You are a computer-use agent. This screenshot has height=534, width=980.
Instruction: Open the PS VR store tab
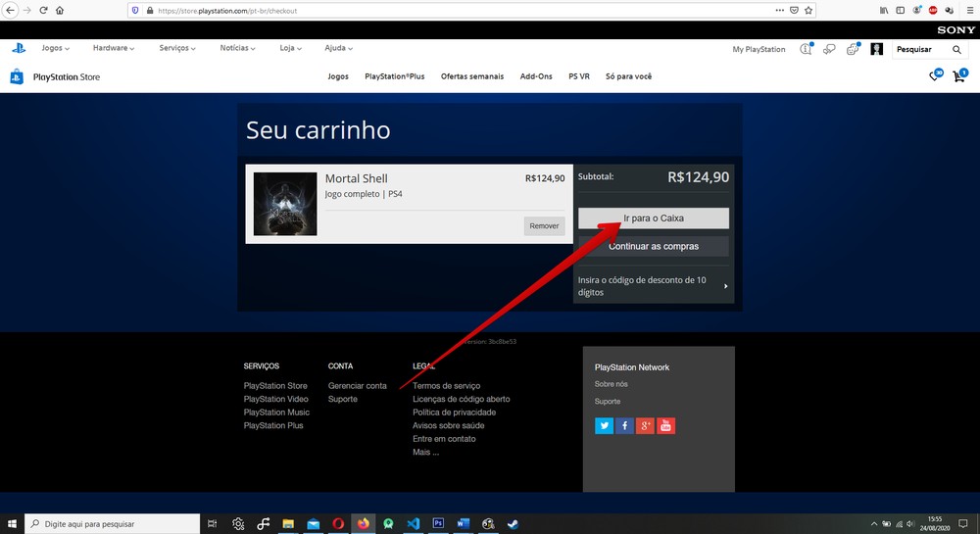click(x=579, y=76)
